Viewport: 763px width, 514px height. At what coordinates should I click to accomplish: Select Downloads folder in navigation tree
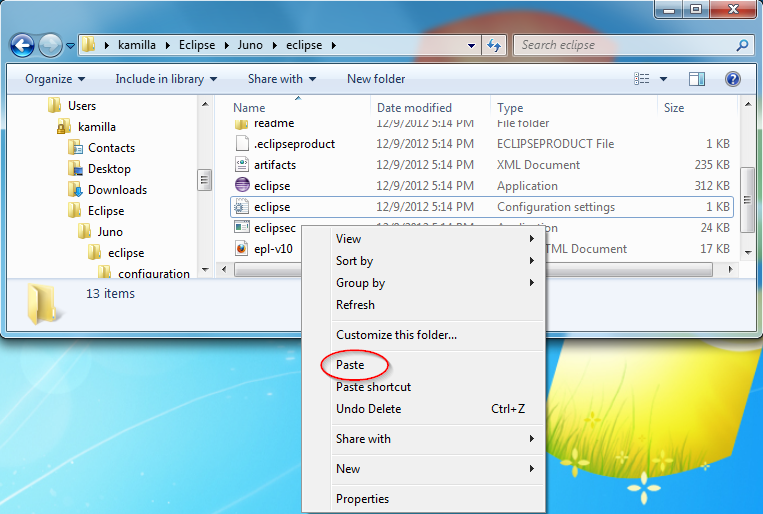117,190
